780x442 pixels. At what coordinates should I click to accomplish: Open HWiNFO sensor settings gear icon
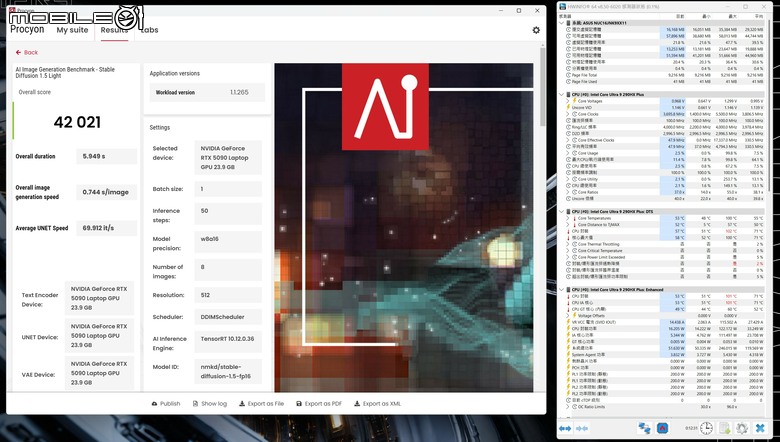click(742, 428)
